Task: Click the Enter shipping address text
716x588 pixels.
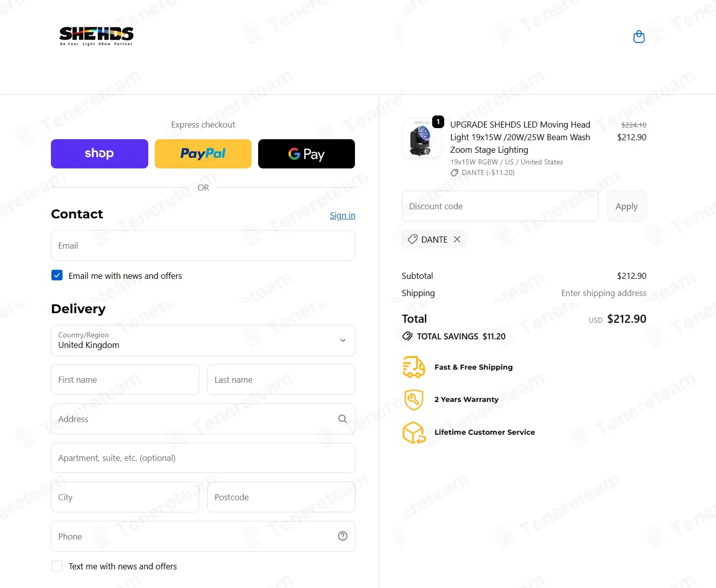Action: pyautogui.click(x=604, y=293)
